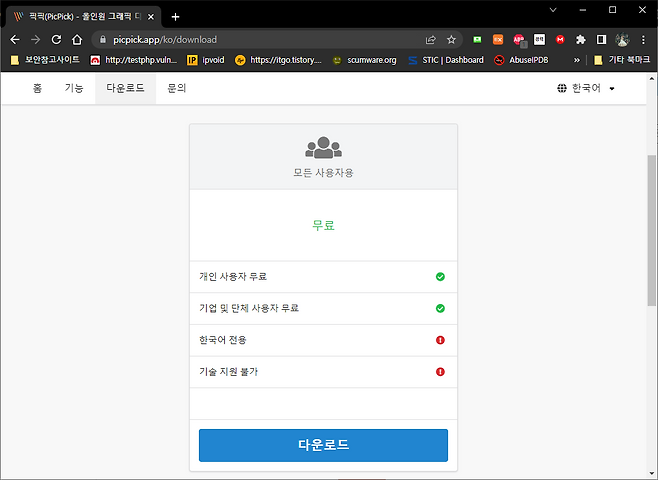Click green check for 개인 사용자 무료
658x480 pixels.
(440, 277)
